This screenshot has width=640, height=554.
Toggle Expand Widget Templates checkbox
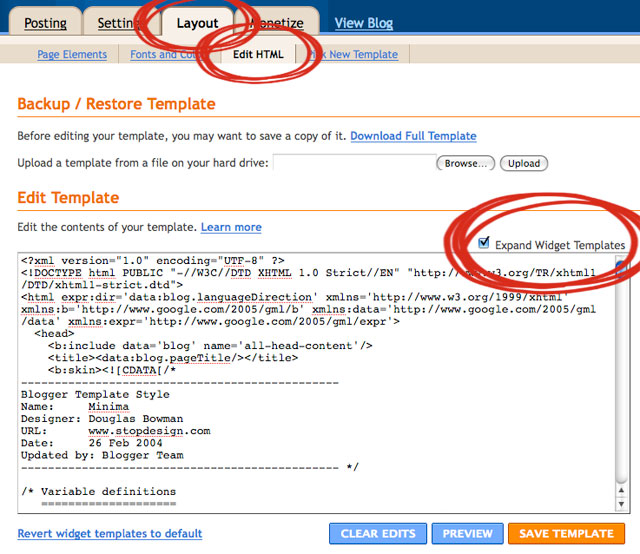pyautogui.click(x=484, y=243)
